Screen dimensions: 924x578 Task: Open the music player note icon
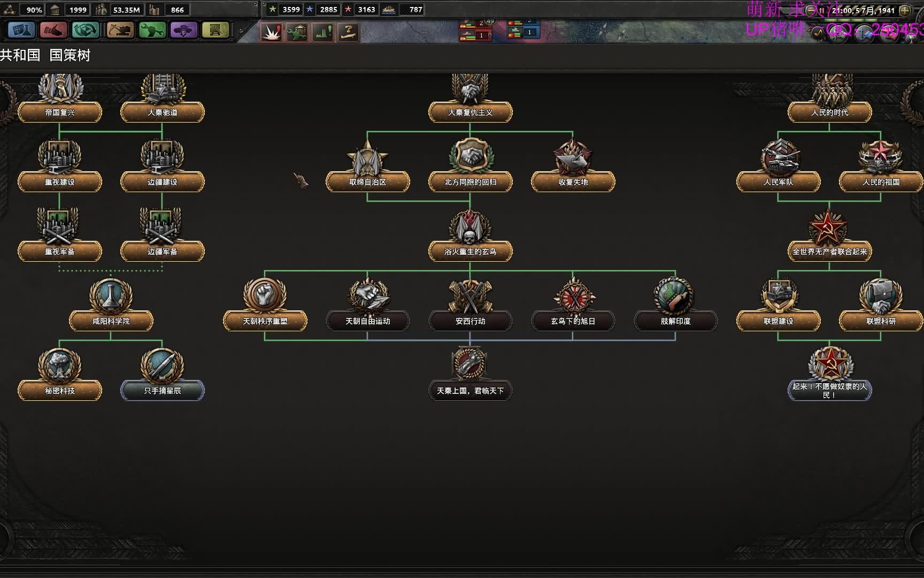coord(818,33)
